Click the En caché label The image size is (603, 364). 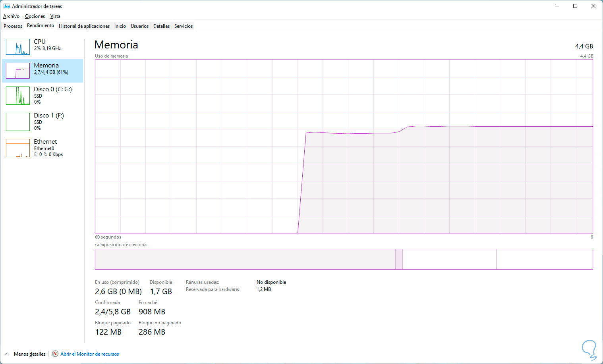pos(148,302)
